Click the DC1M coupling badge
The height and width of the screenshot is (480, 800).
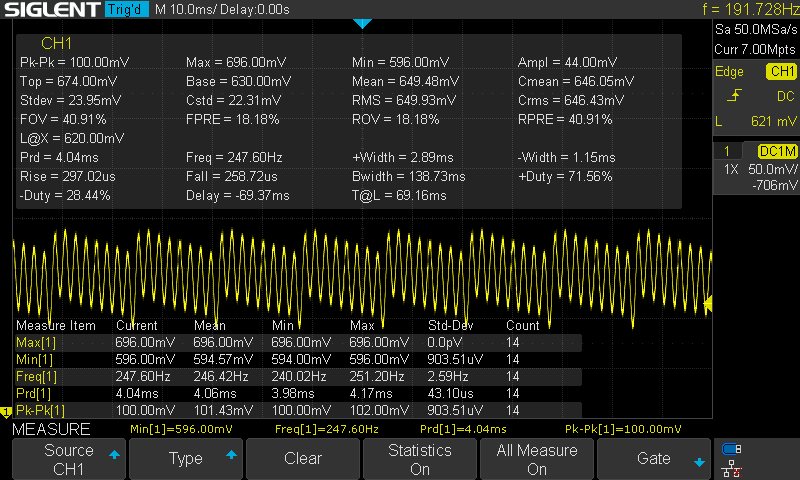click(x=777, y=151)
